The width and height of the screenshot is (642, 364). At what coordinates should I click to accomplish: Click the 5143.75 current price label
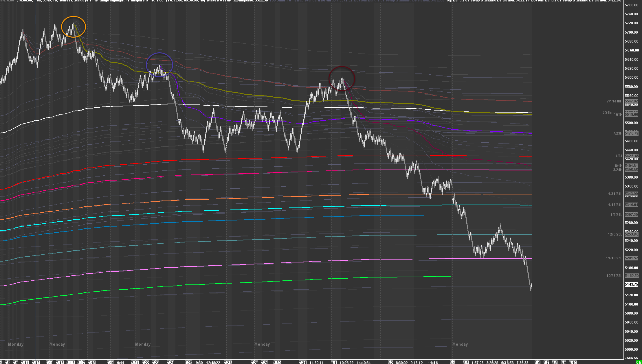click(631, 284)
